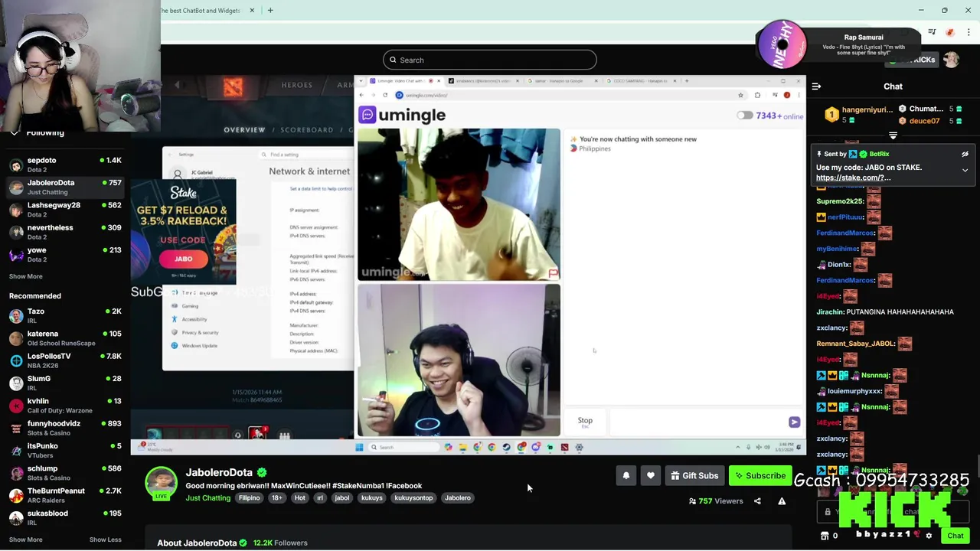Click the Umingle send message arrow
Image resolution: width=980 pixels, height=551 pixels.
(x=794, y=422)
